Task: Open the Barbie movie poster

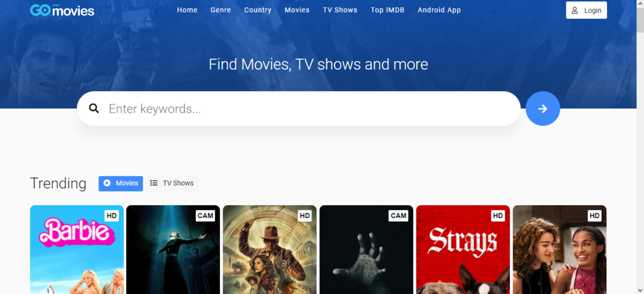Action: point(77,249)
